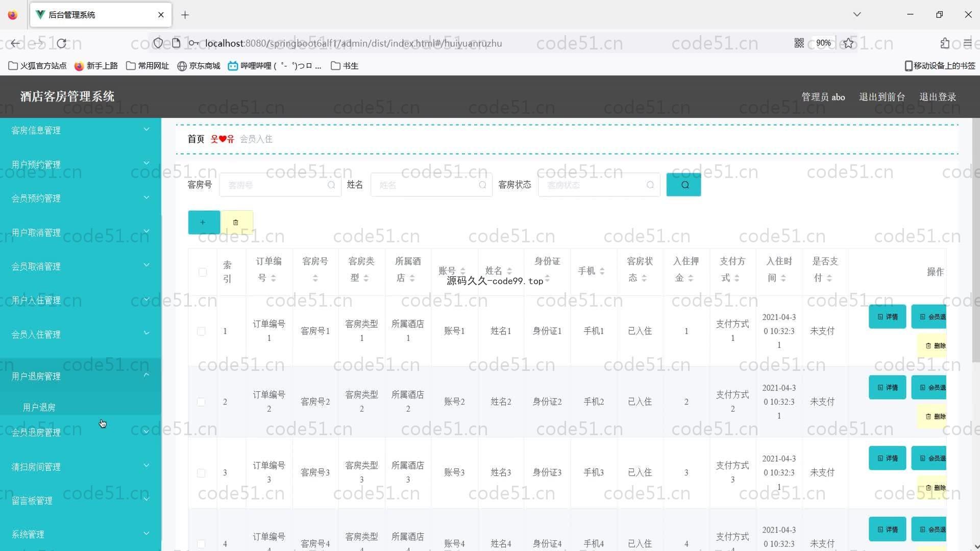
Task: Sort by 手机 column arrows
Action: pyautogui.click(x=602, y=271)
